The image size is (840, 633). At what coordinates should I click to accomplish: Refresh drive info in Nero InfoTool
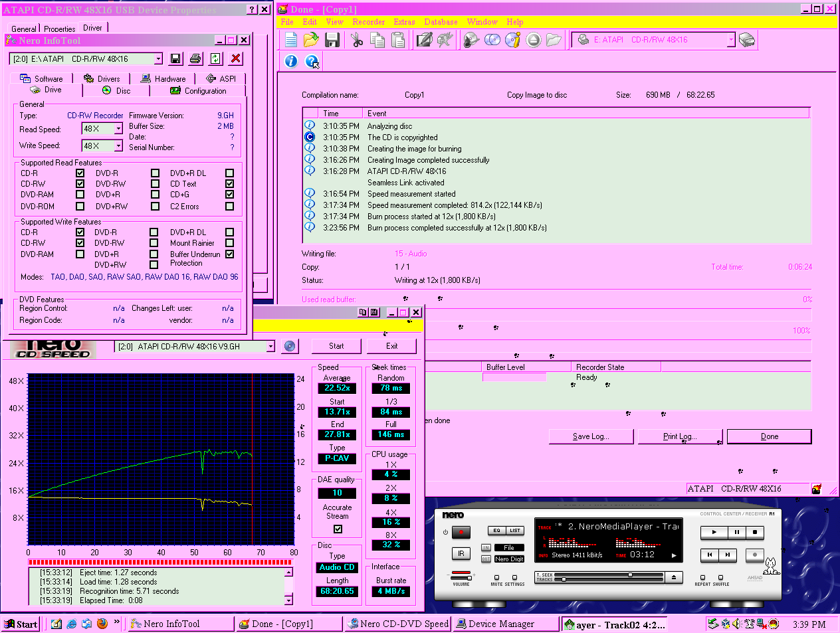coord(215,58)
